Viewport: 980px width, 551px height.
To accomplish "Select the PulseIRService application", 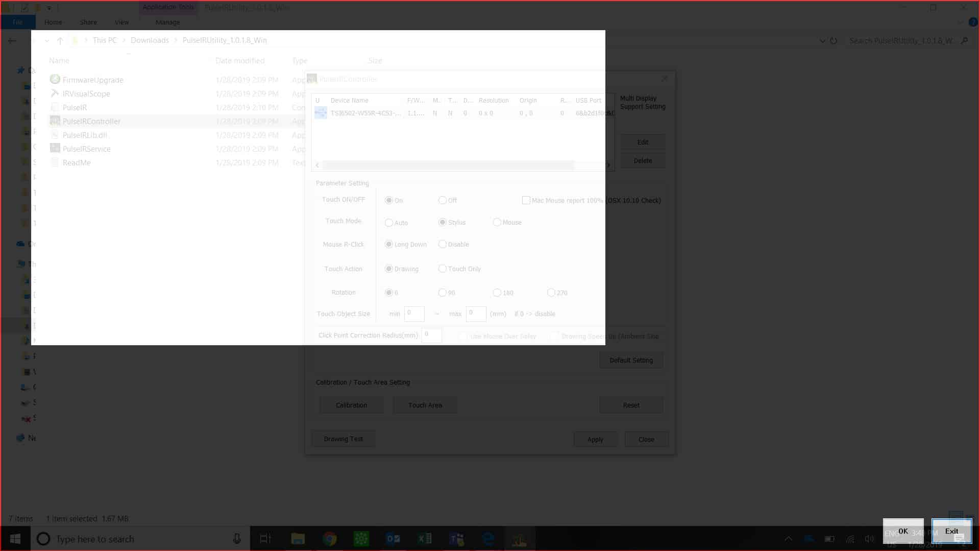I will coord(86,149).
